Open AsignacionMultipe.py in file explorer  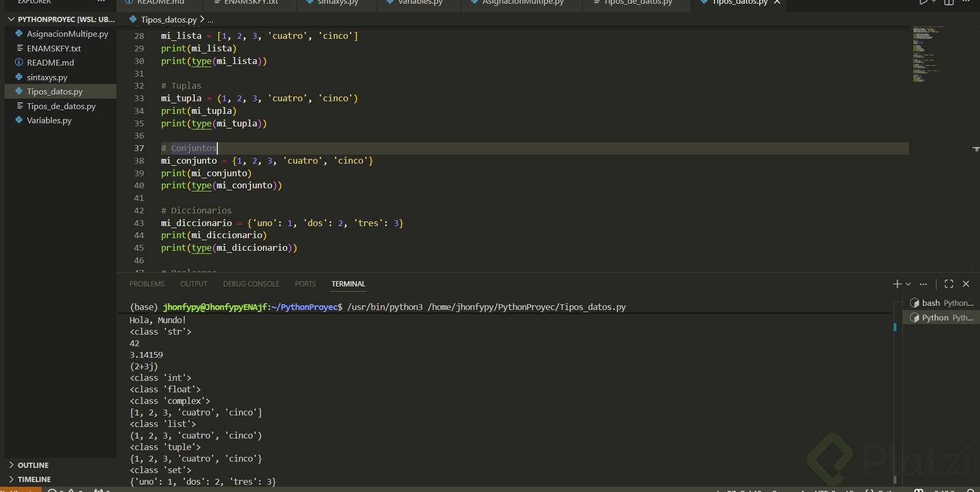coord(67,34)
